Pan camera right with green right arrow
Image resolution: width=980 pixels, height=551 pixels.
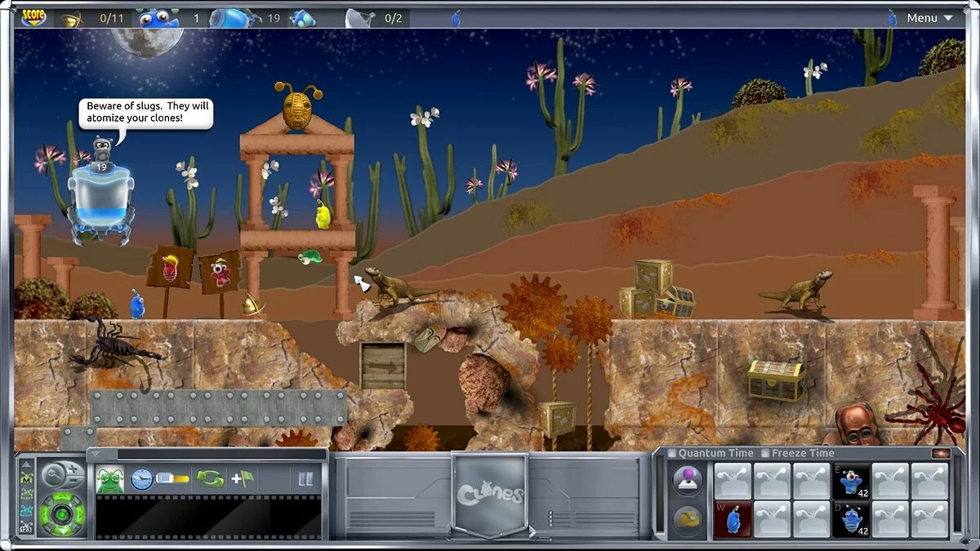[x=79, y=514]
